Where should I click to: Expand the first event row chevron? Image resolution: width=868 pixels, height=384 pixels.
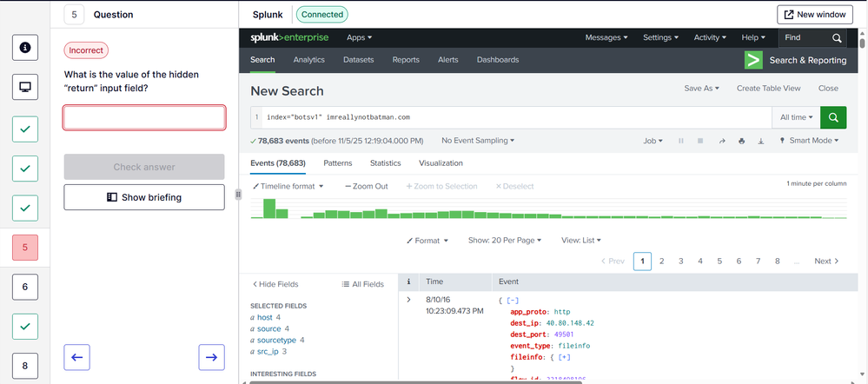click(409, 300)
